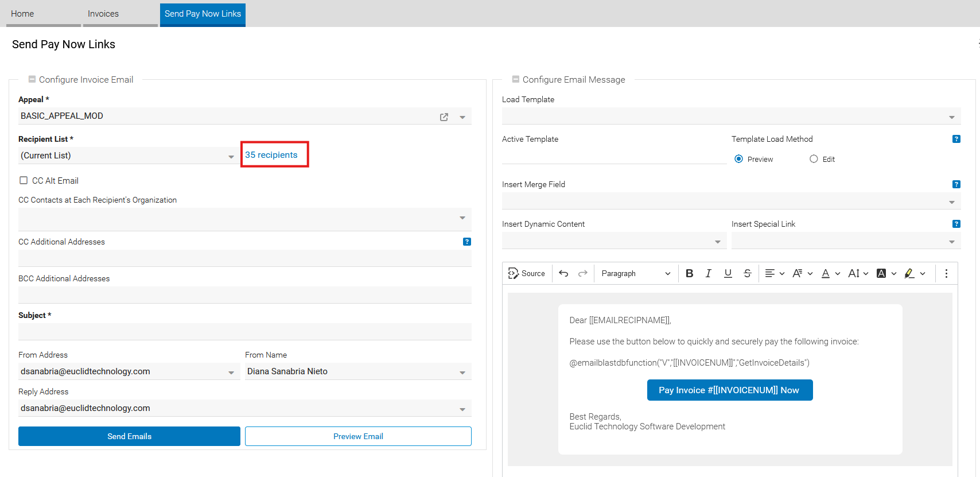This screenshot has height=477, width=980.
Task: Open font family options
Action: [x=803, y=273]
